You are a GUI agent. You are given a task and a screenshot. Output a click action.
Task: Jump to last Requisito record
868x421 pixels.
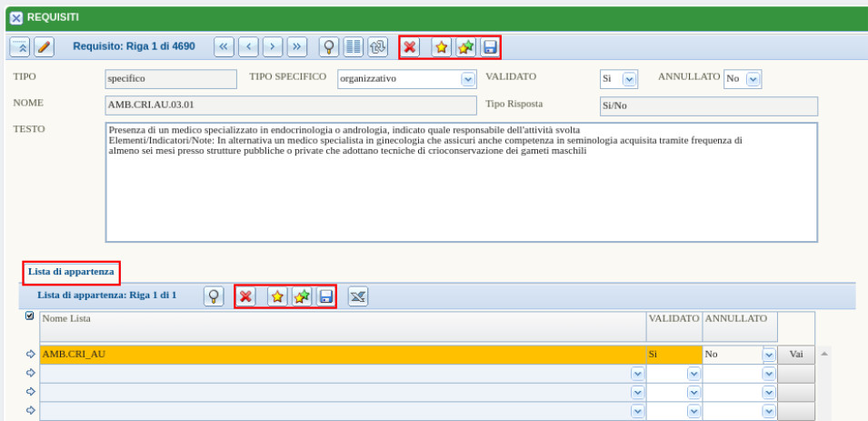coord(297,47)
